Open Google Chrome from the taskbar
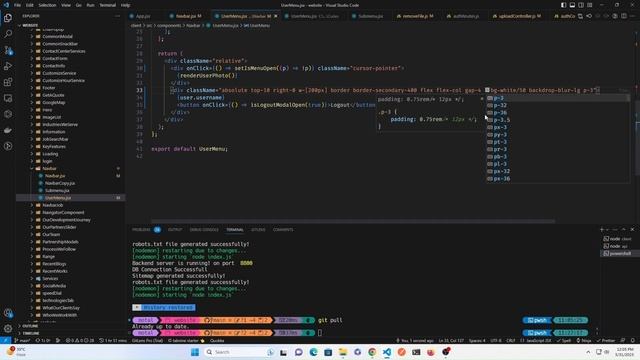640x360 pixels. (x=372, y=352)
